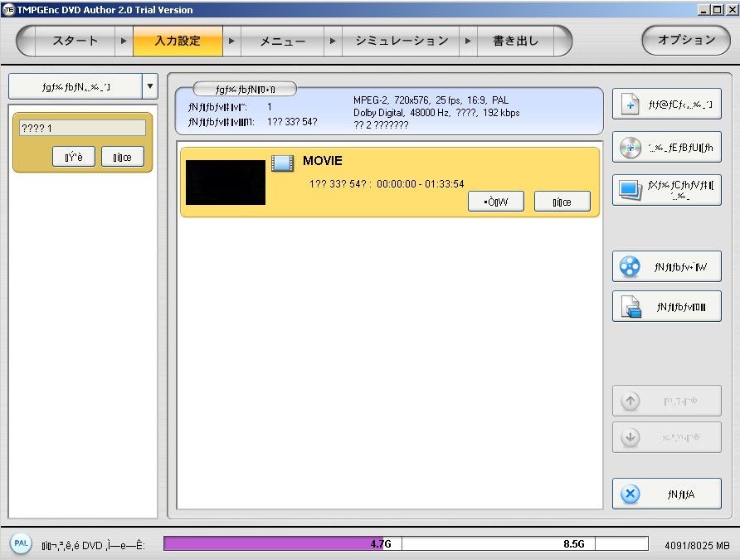740x560 pixels.
Task: Minimize the TMPGEnc DVD Author window
Action: point(703,9)
